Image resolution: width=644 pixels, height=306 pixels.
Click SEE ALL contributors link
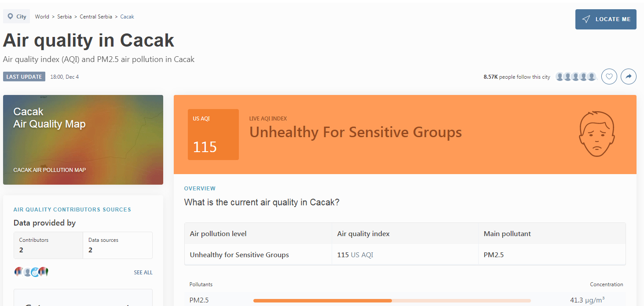143,273
